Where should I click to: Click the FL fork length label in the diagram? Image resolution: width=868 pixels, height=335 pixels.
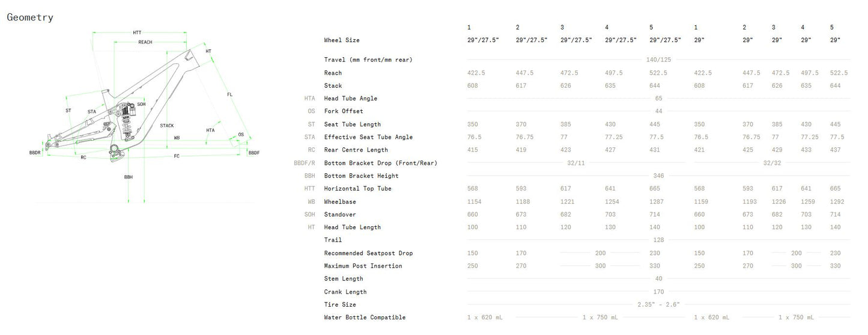[229, 94]
